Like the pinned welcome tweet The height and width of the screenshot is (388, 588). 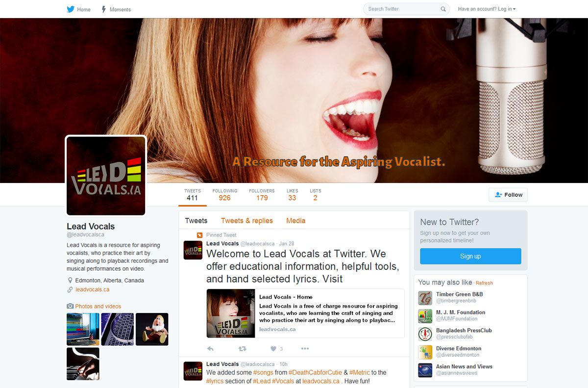tap(273, 349)
